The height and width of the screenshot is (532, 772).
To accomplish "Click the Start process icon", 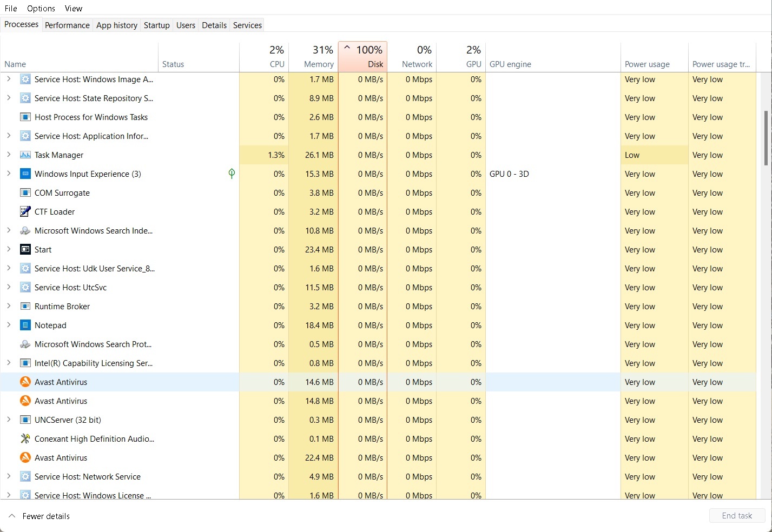I will pyautogui.click(x=25, y=250).
